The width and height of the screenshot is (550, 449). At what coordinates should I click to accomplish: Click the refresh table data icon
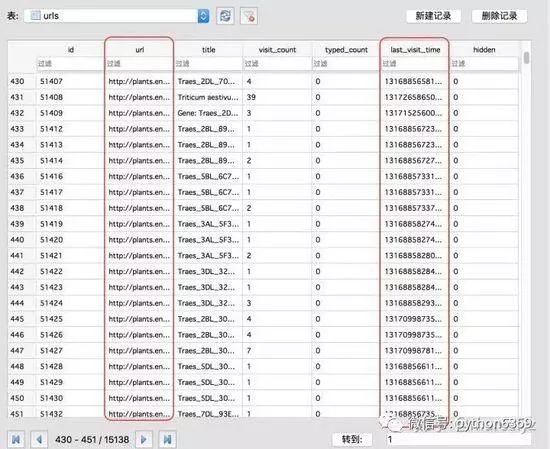[x=225, y=16]
